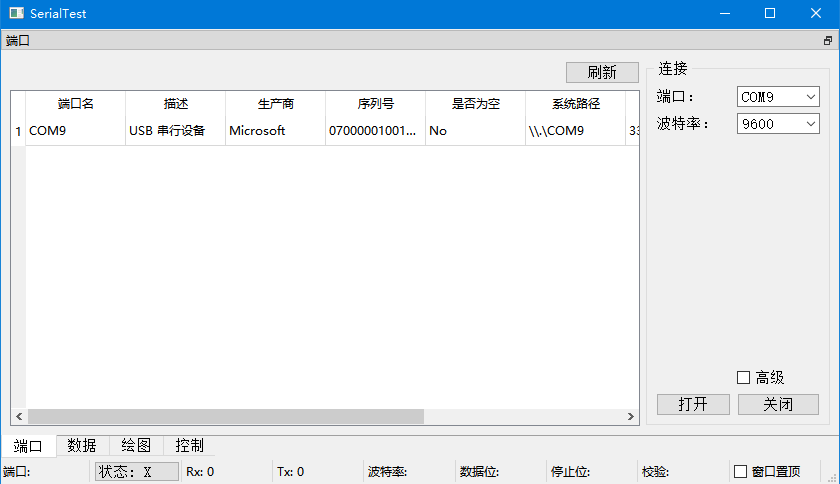The height and width of the screenshot is (484, 840).
Task: Float the 端口 dock panel
Action: pyautogui.click(x=828, y=41)
